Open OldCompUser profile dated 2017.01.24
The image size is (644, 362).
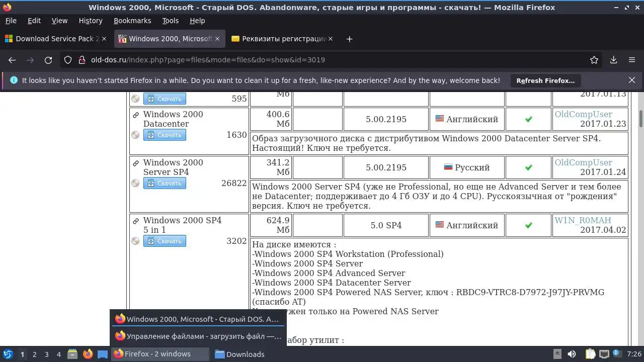pos(584,162)
